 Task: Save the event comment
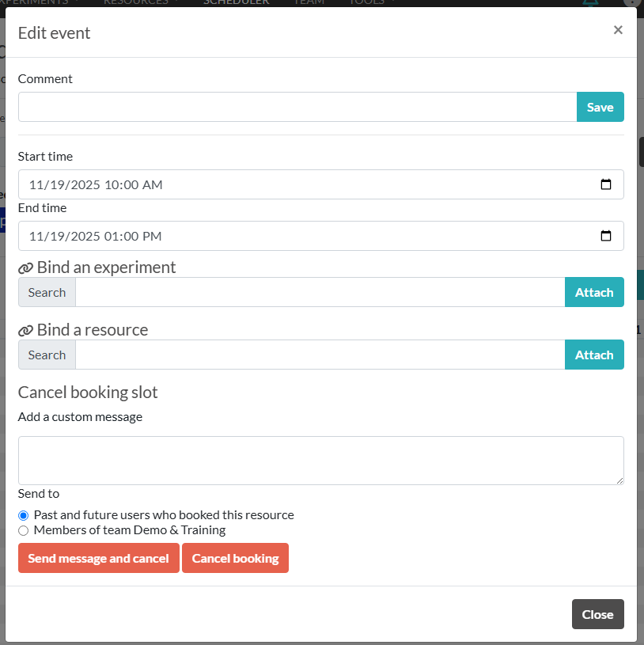tap(600, 107)
